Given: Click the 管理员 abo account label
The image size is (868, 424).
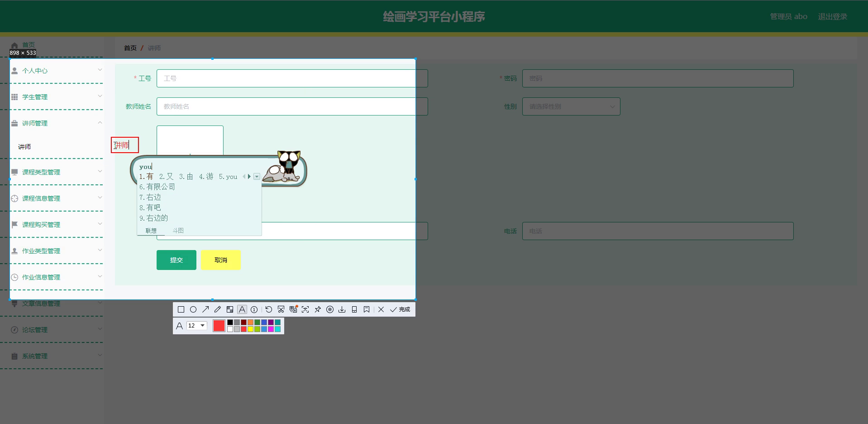Looking at the screenshot, I should 788,17.
